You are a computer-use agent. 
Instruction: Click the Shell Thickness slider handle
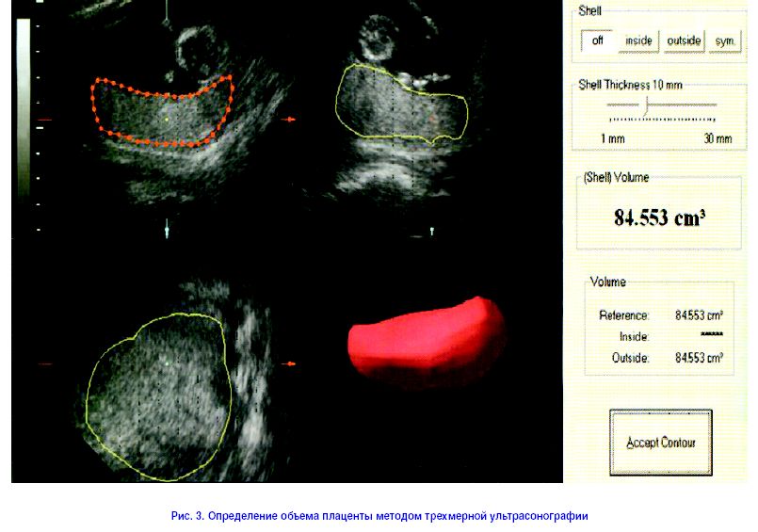point(645,105)
